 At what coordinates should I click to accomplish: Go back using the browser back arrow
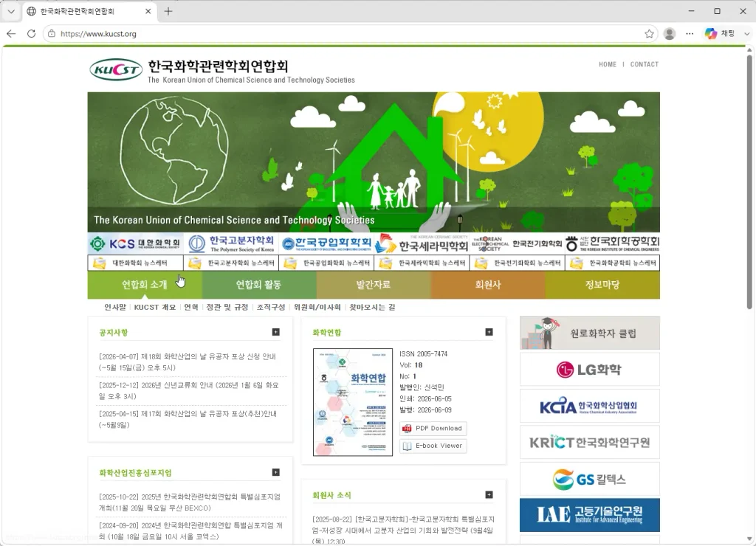pos(11,34)
